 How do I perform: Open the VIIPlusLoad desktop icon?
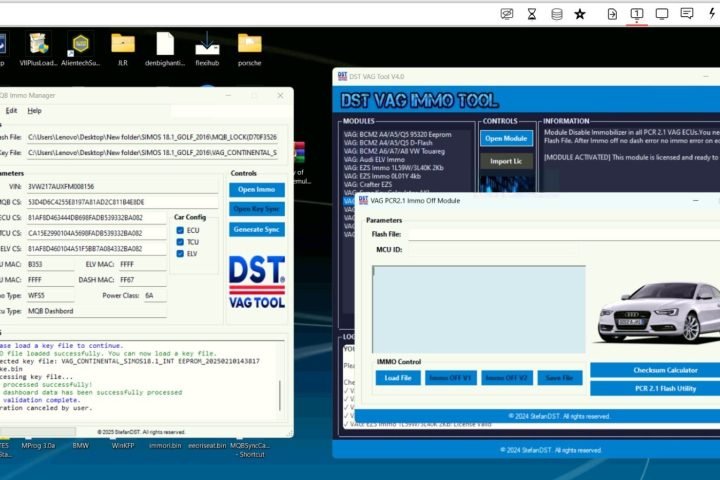(x=39, y=47)
